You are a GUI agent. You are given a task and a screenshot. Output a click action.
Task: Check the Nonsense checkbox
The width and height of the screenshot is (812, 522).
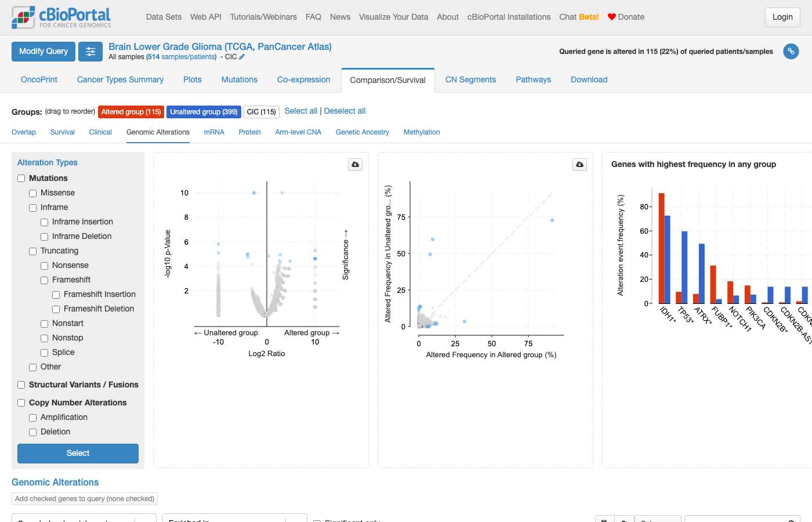pyautogui.click(x=45, y=266)
